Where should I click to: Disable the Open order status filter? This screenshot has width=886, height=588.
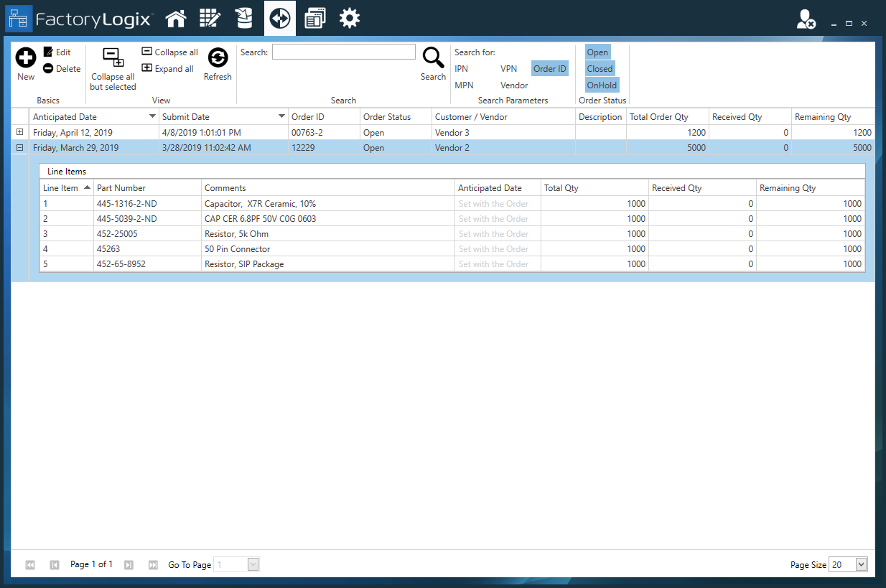pos(597,52)
